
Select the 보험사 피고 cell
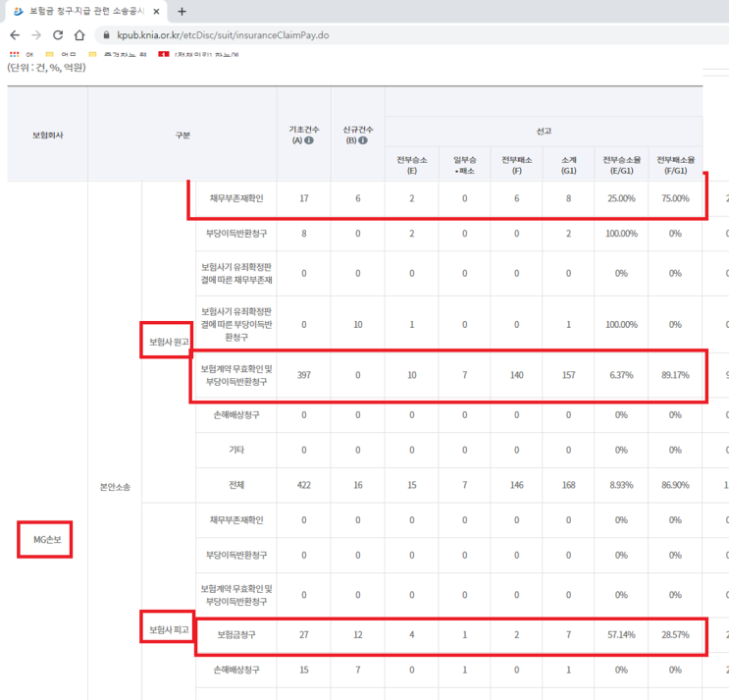(x=169, y=629)
